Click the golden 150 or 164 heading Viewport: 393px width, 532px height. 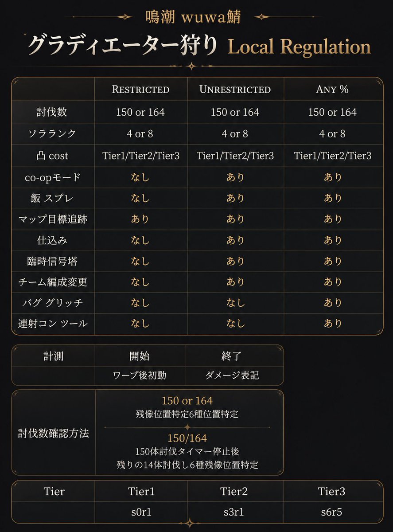tap(187, 401)
